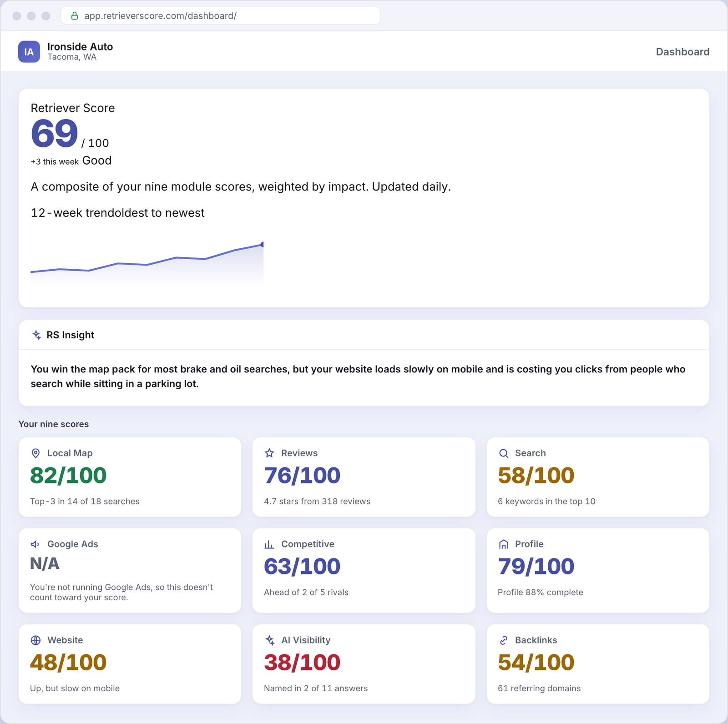Click the big 69 Retriever Score
The width and height of the screenshot is (728, 724).
tap(54, 133)
